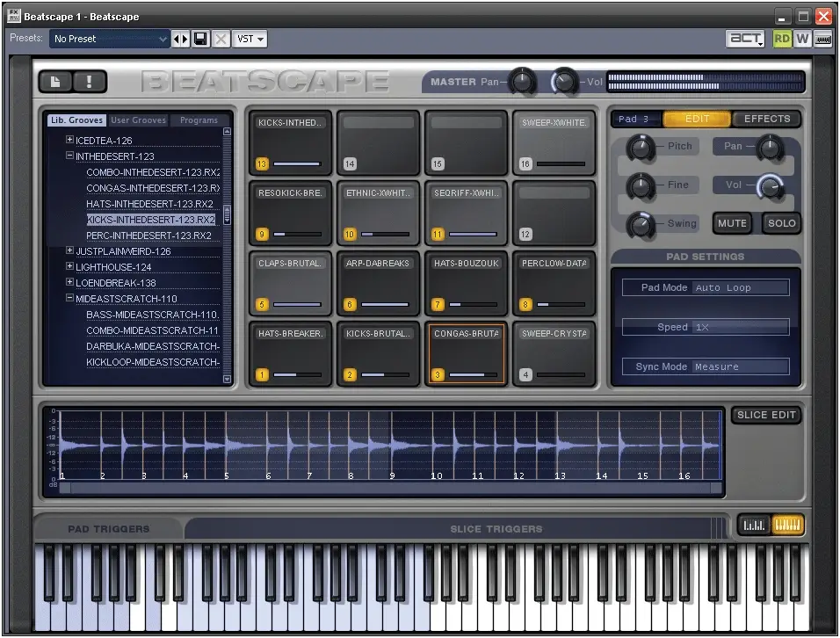Toggle the RD automation read button
The image size is (840, 638).
coord(782,39)
